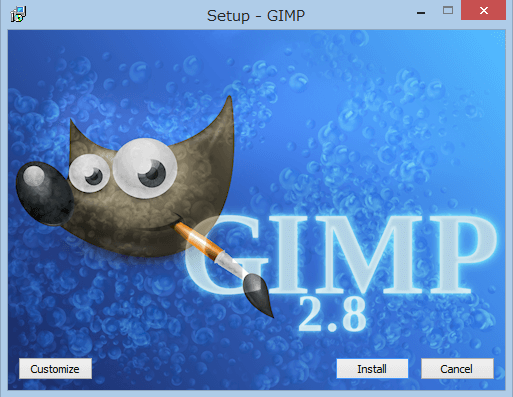Click the letter G in GIMP logo
Viewport: 513px width, 397px height.
(x=227, y=254)
